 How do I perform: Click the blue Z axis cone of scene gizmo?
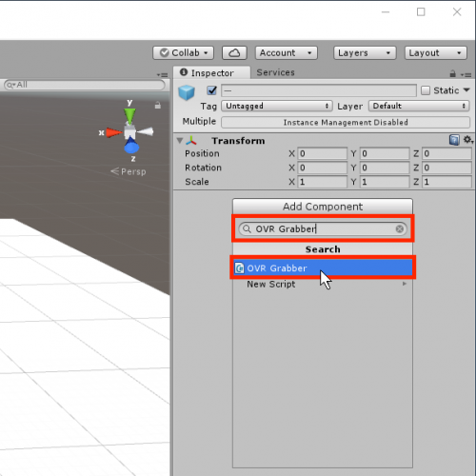(131, 146)
